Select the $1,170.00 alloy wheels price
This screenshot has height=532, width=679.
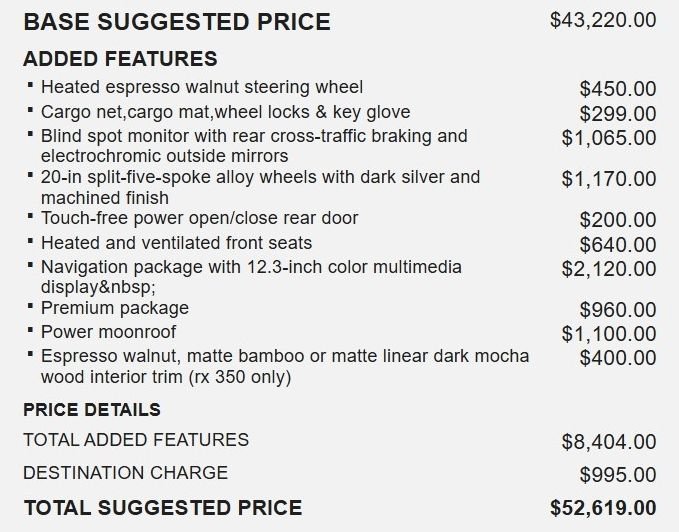click(609, 179)
